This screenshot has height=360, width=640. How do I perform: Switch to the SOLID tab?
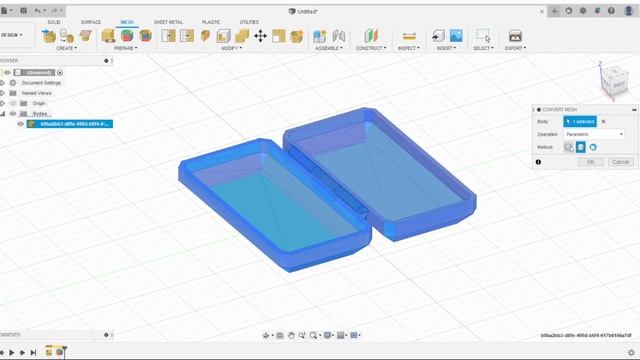53,22
